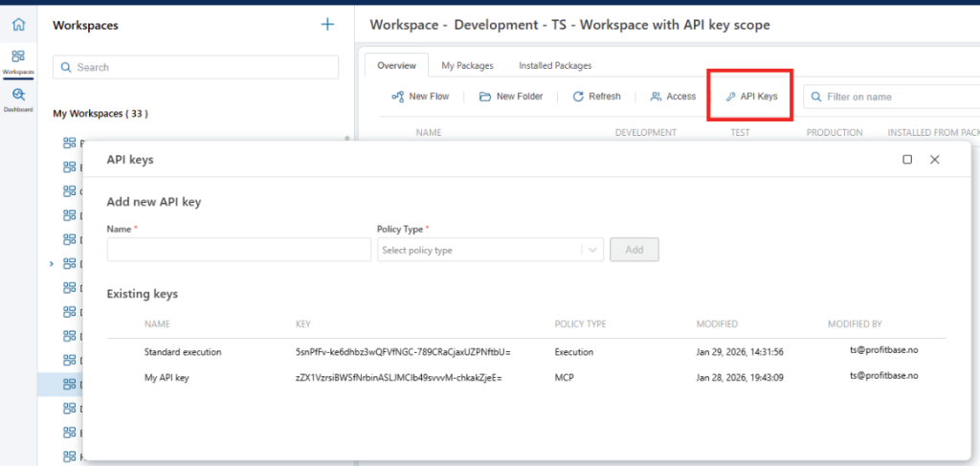Maximize the API keys dialog
This screenshot has height=466, width=980.
(907, 160)
